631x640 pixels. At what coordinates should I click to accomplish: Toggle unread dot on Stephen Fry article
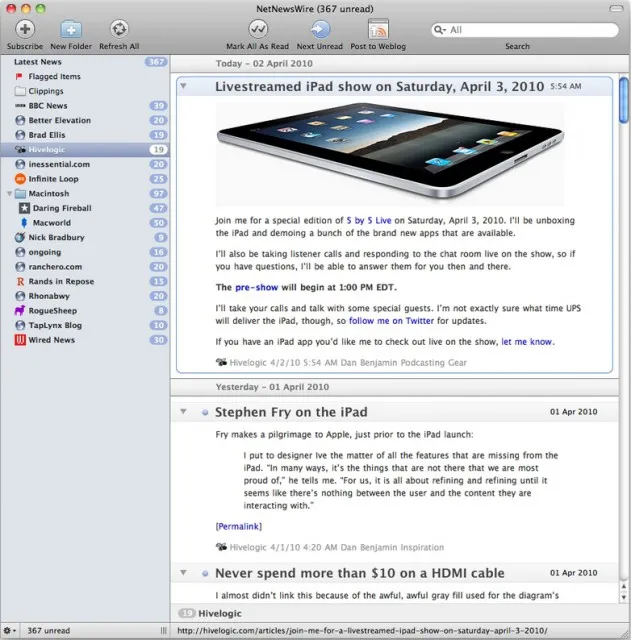click(x=205, y=413)
